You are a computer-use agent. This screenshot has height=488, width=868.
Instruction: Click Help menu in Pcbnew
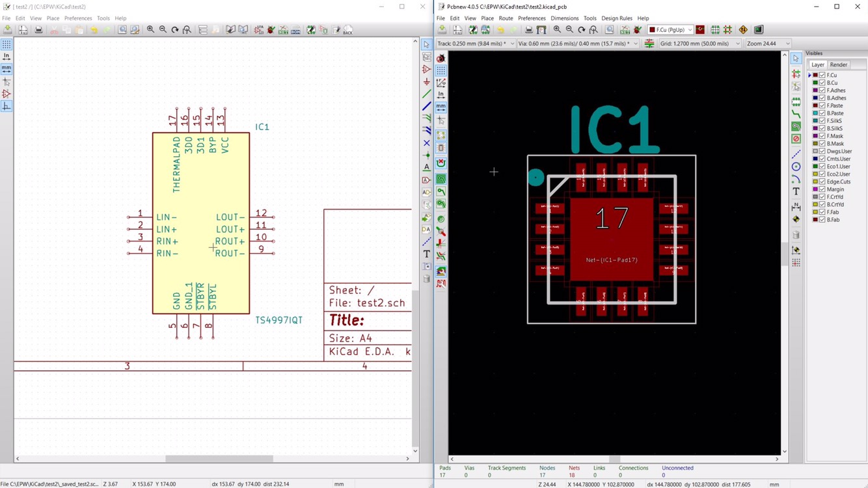tap(643, 18)
